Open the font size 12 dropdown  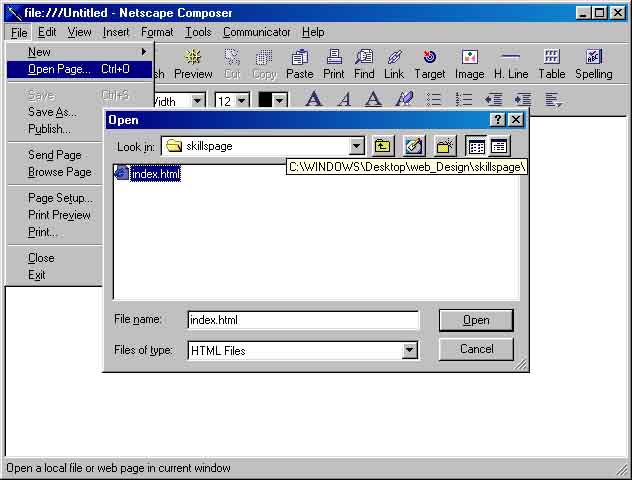(x=241, y=100)
